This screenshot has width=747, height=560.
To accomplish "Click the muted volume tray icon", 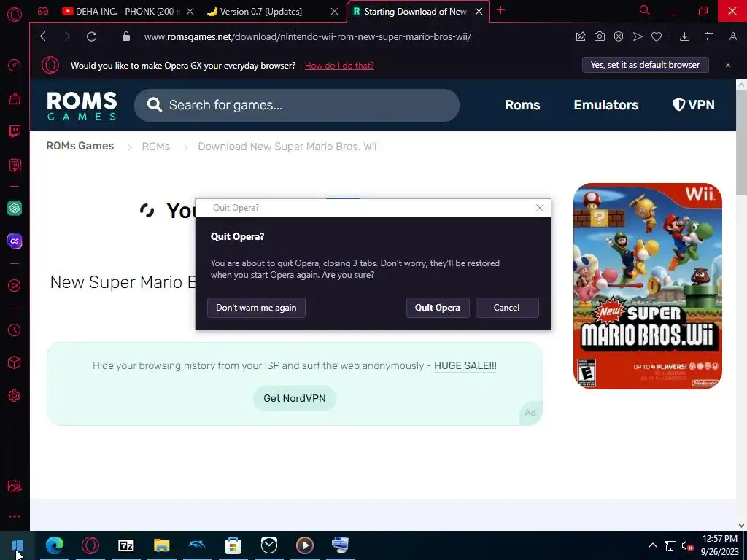I will [x=687, y=545].
